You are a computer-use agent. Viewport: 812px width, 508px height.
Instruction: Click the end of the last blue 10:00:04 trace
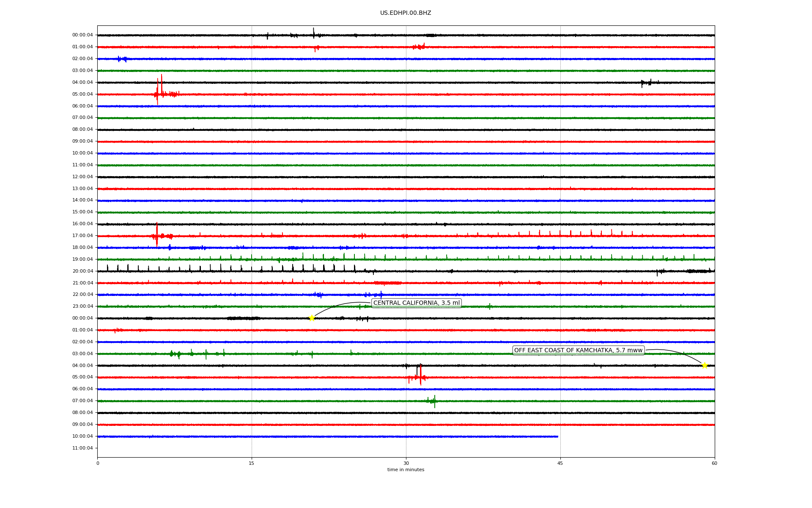pyautogui.click(x=557, y=436)
